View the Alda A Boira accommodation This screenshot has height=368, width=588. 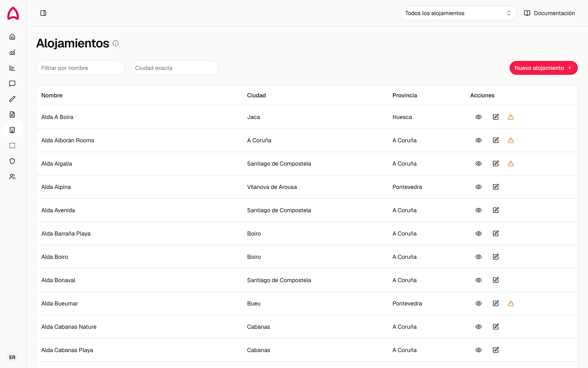tap(478, 117)
